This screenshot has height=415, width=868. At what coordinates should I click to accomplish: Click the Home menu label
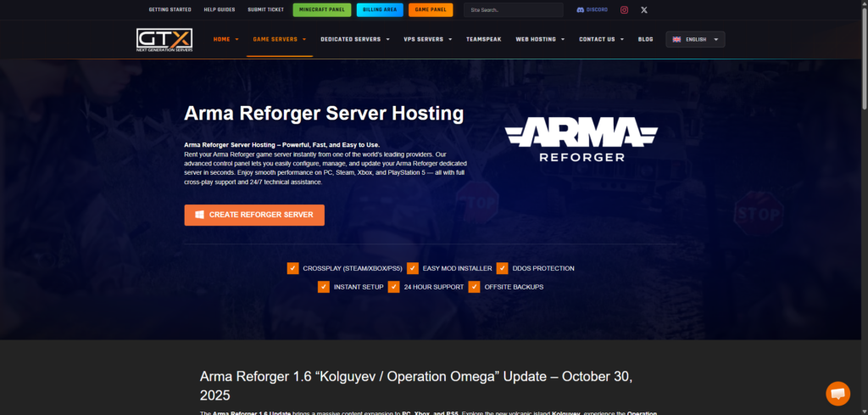221,39
